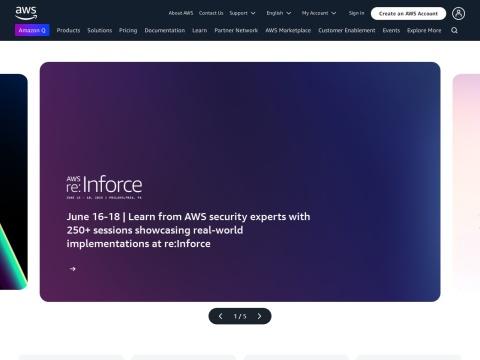
Task: Open the Learn menu
Action: click(x=200, y=30)
